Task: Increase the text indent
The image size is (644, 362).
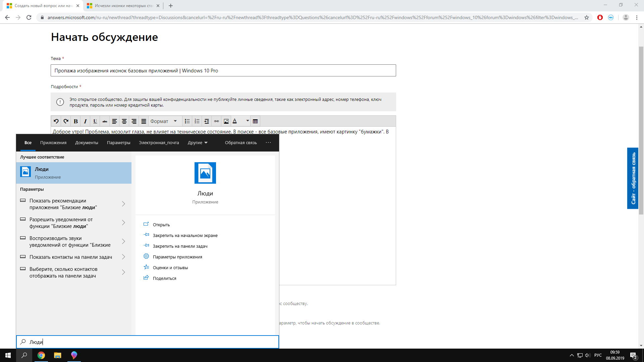Action: (x=207, y=121)
